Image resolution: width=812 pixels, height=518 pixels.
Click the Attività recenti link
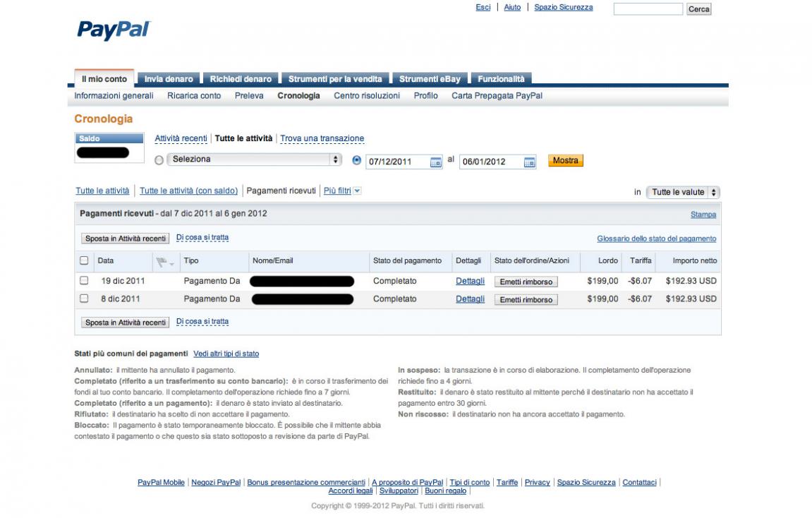pos(181,138)
